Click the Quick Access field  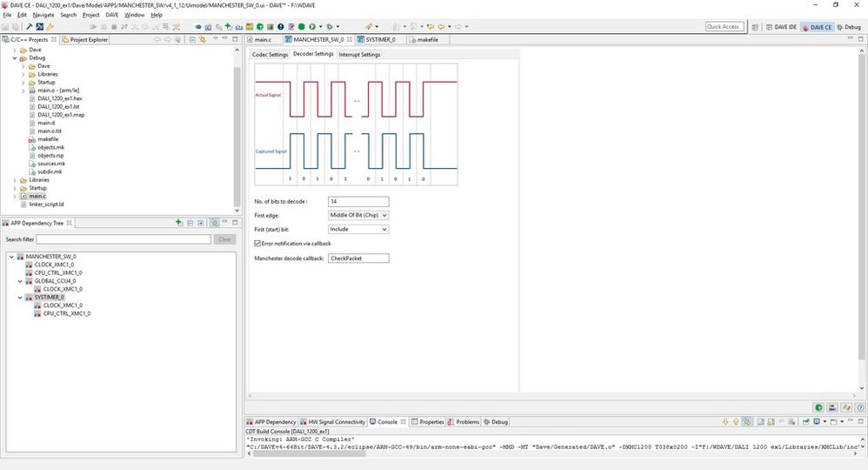(x=724, y=26)
